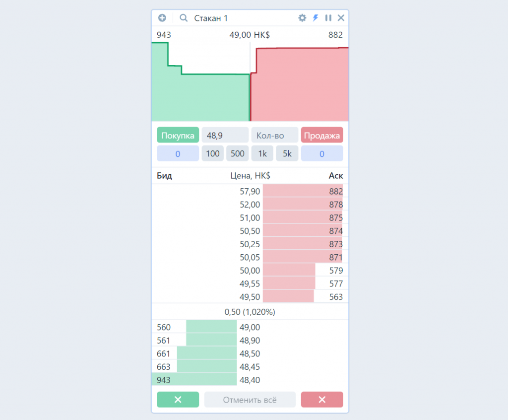This screenshot has width=508, height=420.
Task: Cancel all buy orders (green X)
Action: click(178, 400)
